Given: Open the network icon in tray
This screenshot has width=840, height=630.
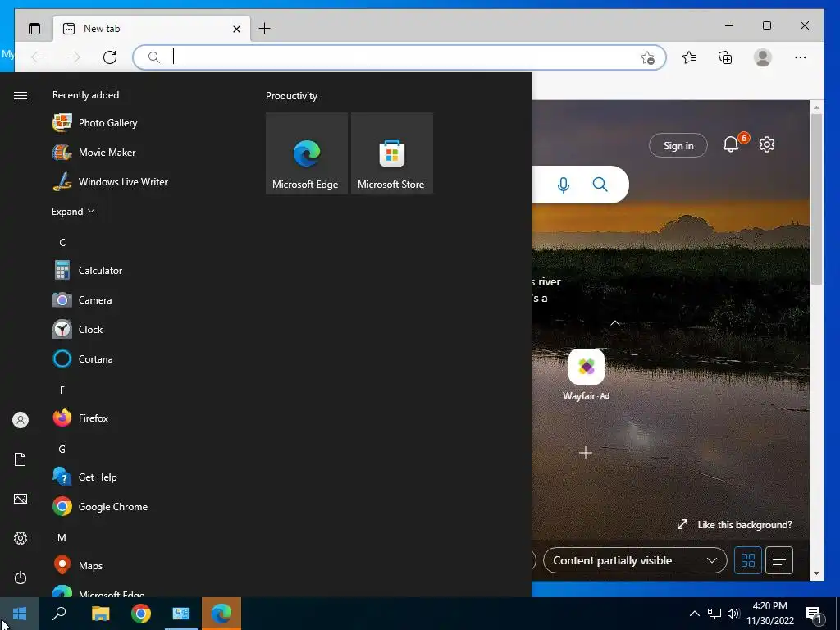Looking at the screenshot, I should pos(714,614).
